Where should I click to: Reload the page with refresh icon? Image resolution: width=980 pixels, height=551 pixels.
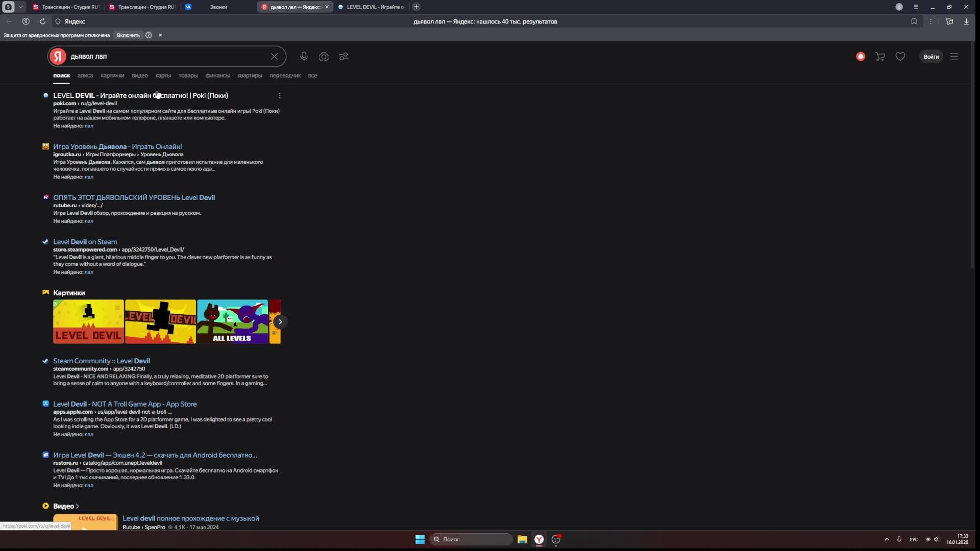coord(42,21)
